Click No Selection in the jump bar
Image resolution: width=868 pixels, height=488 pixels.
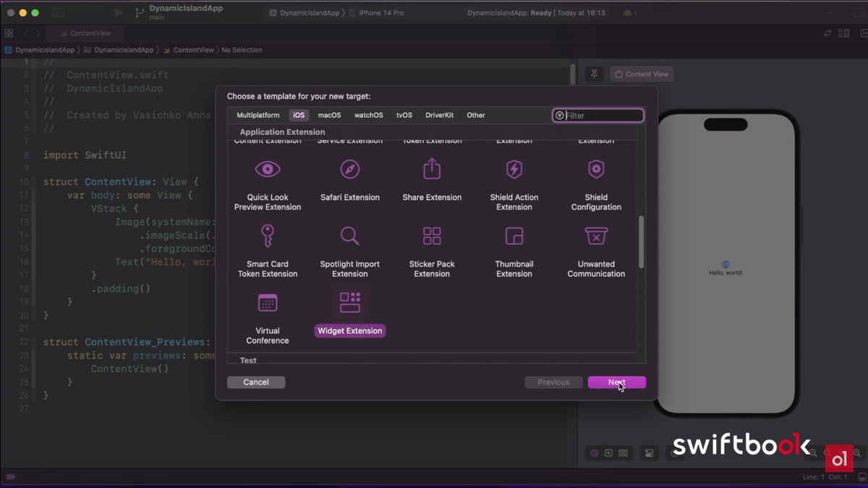(x=242, y=50)
